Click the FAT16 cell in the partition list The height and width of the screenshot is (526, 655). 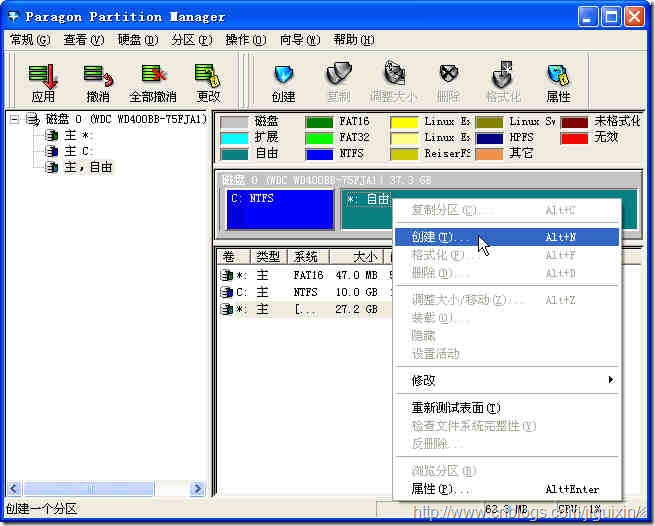(308, 275)
